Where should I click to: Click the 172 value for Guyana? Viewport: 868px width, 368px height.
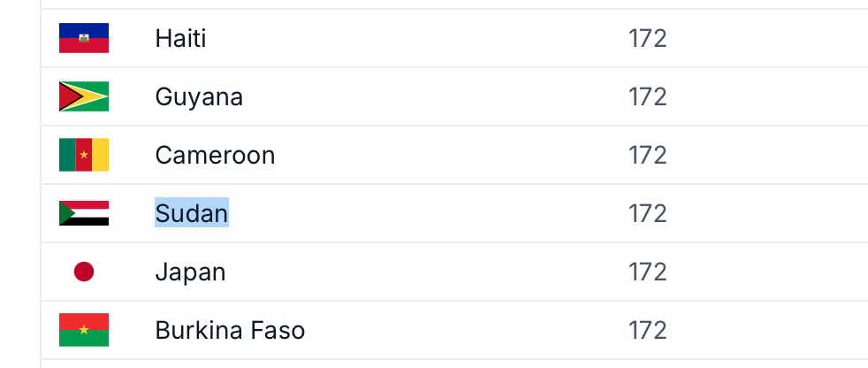(x=647, y=97)
